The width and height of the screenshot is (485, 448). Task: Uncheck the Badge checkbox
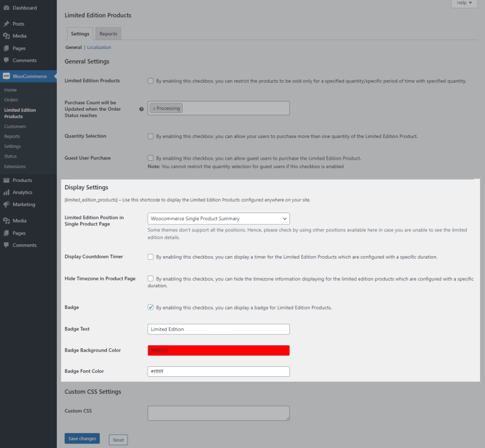[150, 307]
